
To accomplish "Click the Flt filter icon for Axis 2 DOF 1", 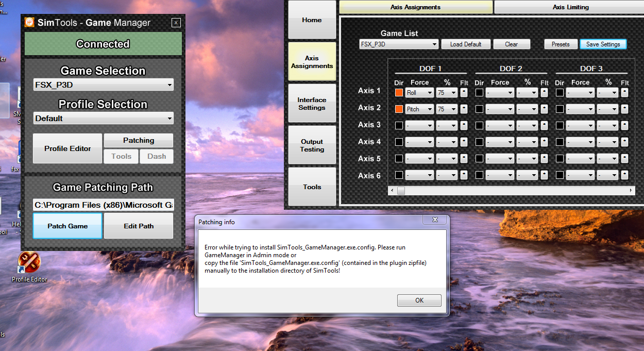I will pos(464,109).
